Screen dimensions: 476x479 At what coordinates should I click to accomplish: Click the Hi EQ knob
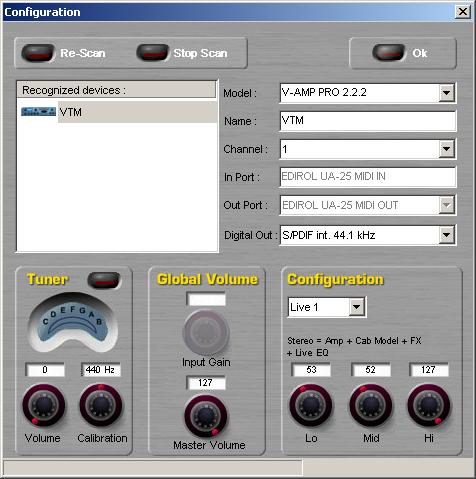click(429, 406)
